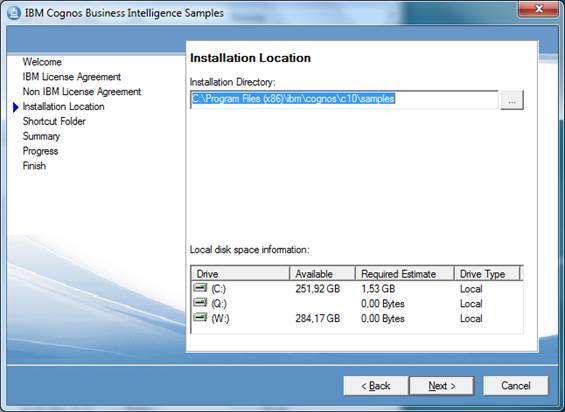The width and height of the screenshot is (565, 412).
Task: Click the Installation Location heading
Action: point(250,58)
